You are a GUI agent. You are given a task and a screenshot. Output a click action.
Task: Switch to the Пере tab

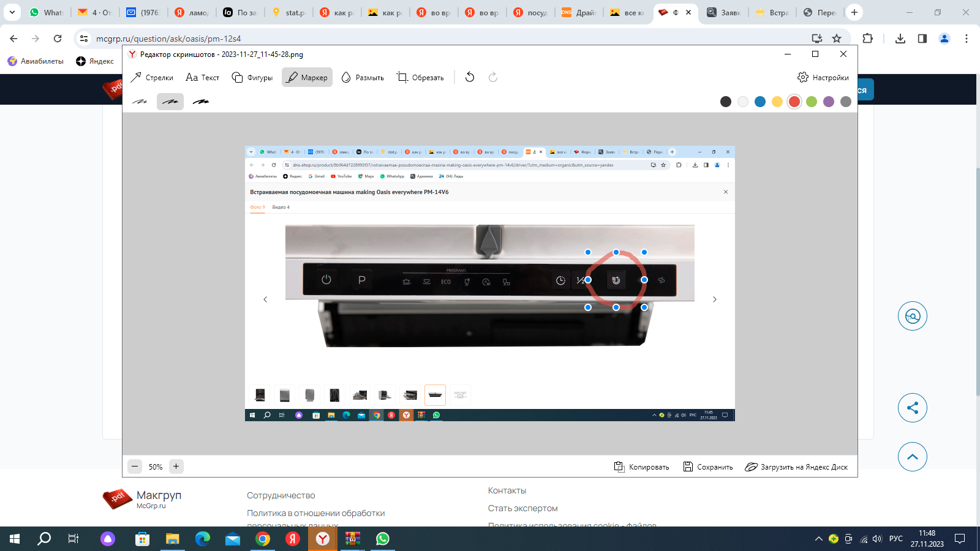tap(820, 12)
